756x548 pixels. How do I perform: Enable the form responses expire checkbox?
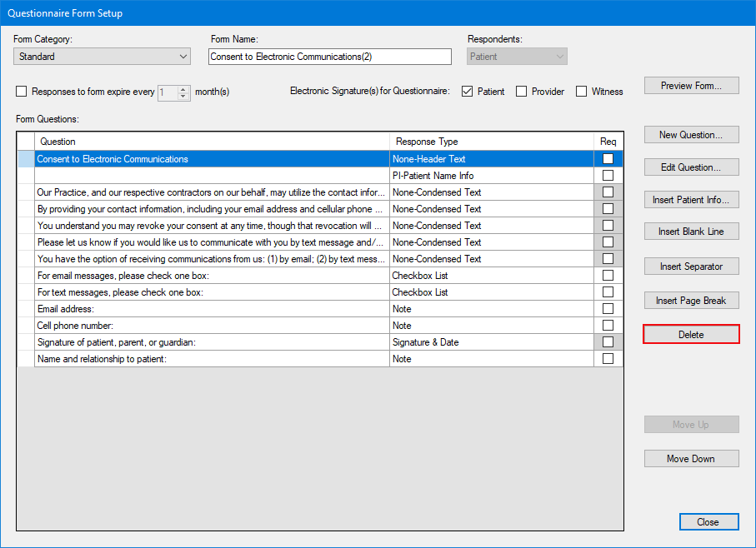(x=22, y=92)
